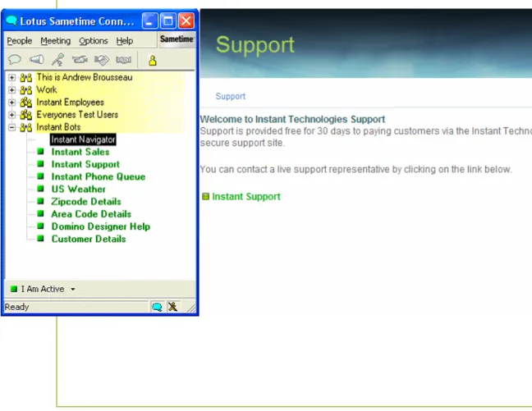This screenshot has width=532, height=411.
Task: Click the chat speech bubble toolbar icon
Action: click(15, 60)
